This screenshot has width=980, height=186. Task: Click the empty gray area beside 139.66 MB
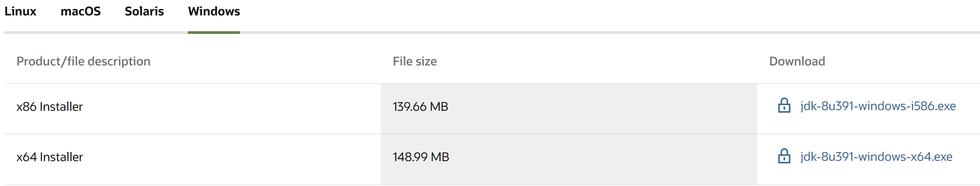pos(603,108)
